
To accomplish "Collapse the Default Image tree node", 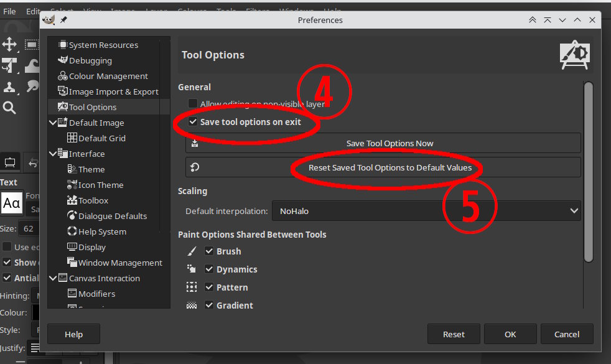I will (x=53, y=123).
